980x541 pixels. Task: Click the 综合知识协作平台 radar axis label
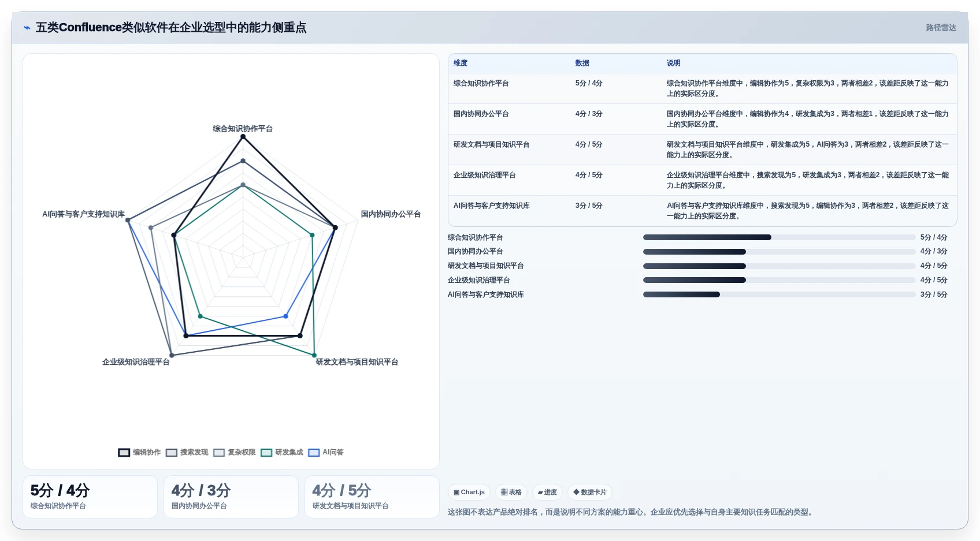(243, 129)
